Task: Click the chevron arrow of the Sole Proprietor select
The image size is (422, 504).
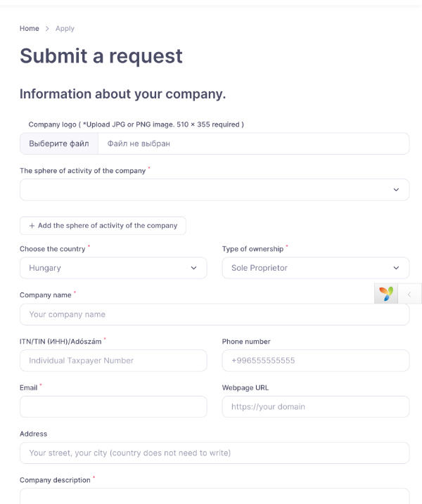Action: [396, 268]
